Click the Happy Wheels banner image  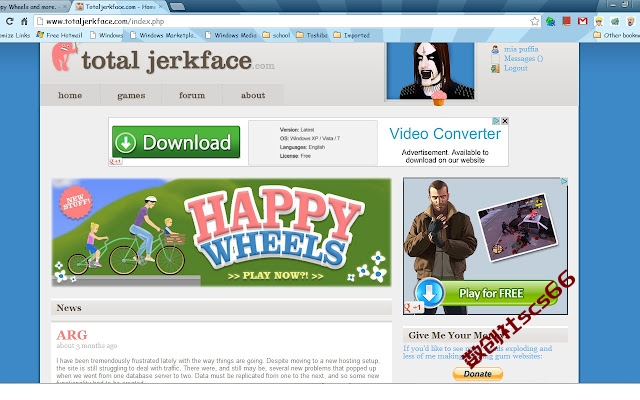[x=221, y=232]
